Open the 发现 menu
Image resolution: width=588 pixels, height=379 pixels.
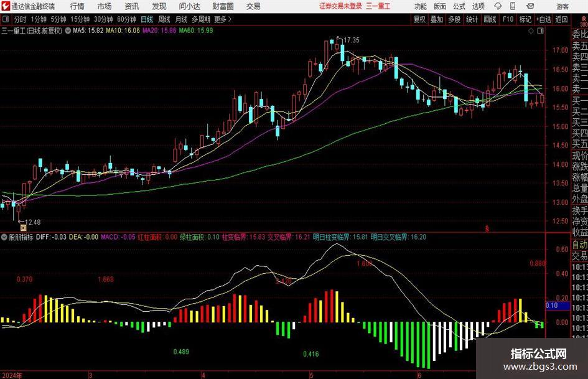point(159,6)
